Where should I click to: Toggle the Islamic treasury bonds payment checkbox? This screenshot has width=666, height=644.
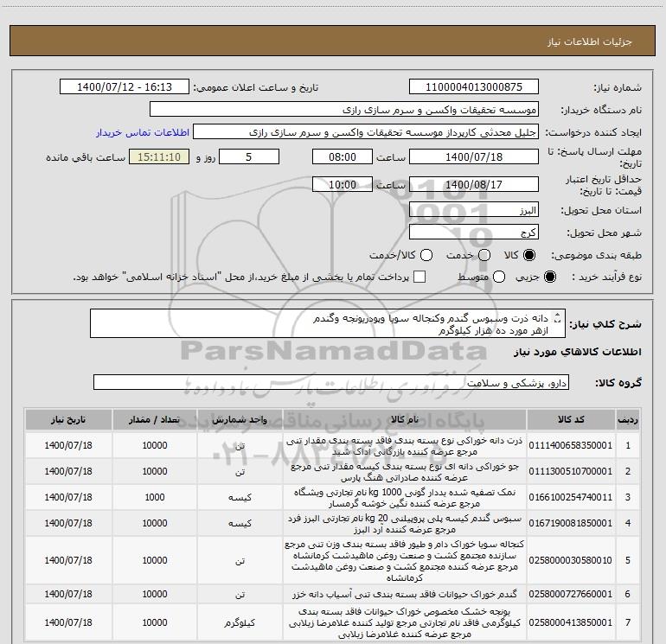click(419, 277)
